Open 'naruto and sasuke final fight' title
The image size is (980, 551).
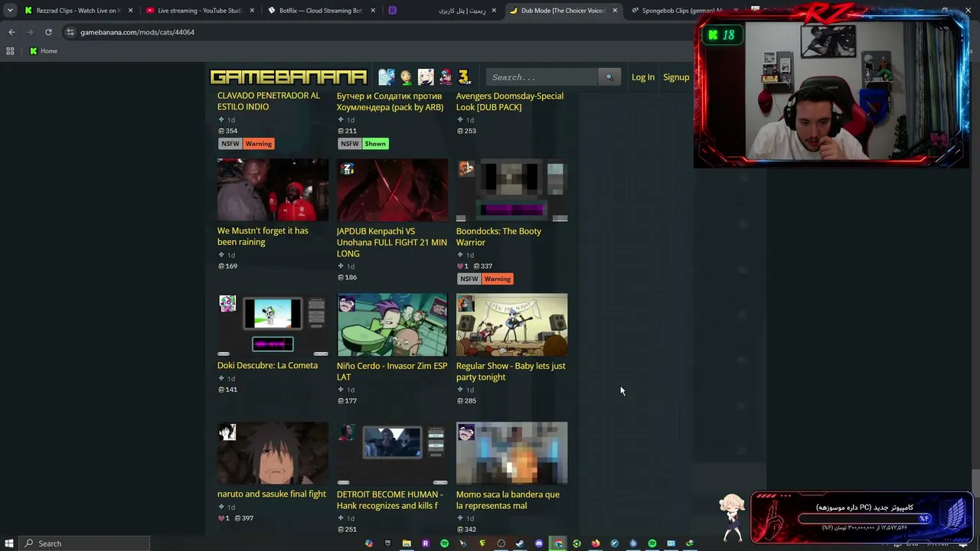[272, 494]
